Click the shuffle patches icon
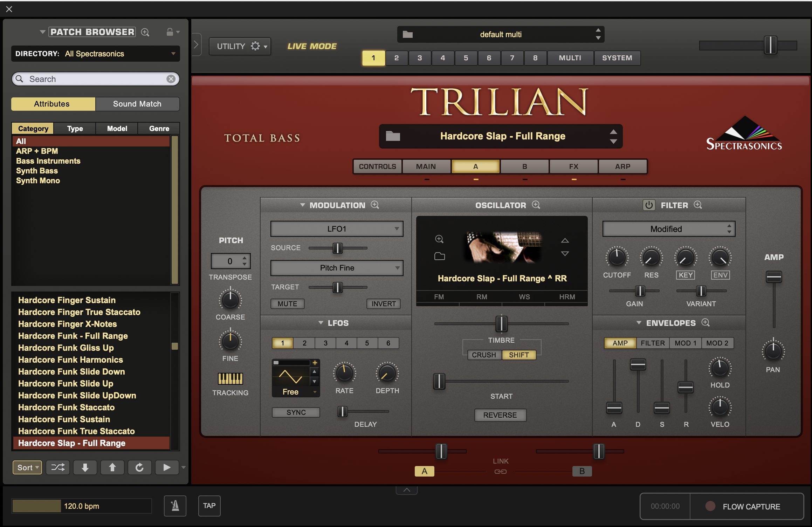This screenshot has width=812, height=527. click(x=58, y=467)
